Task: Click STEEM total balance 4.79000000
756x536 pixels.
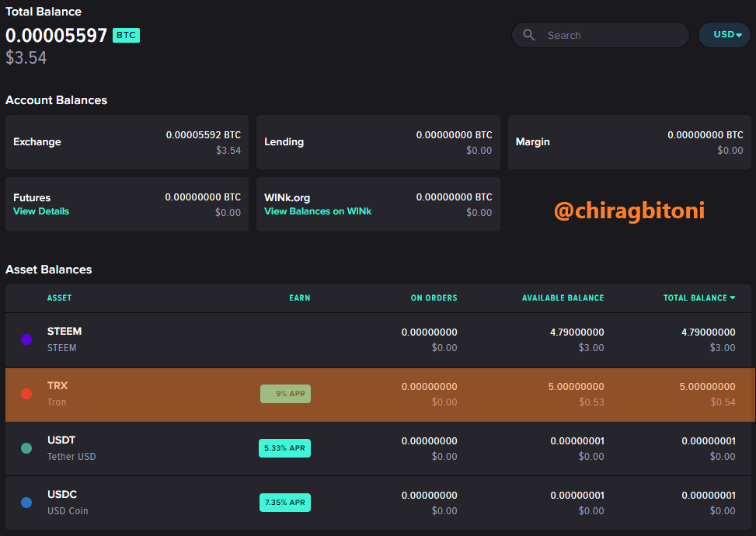Action: 709,332
